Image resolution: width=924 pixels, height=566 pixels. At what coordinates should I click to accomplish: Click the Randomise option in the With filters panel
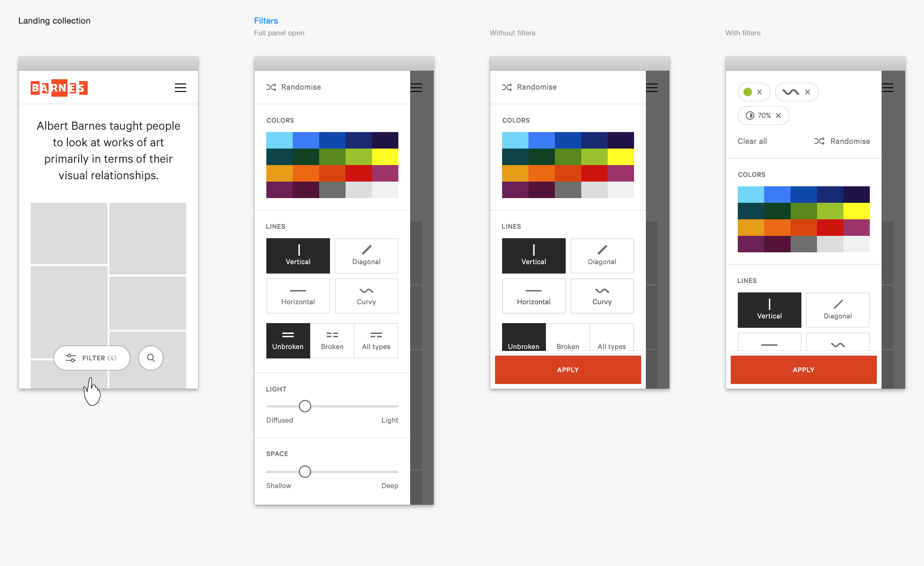coord(842,141)
